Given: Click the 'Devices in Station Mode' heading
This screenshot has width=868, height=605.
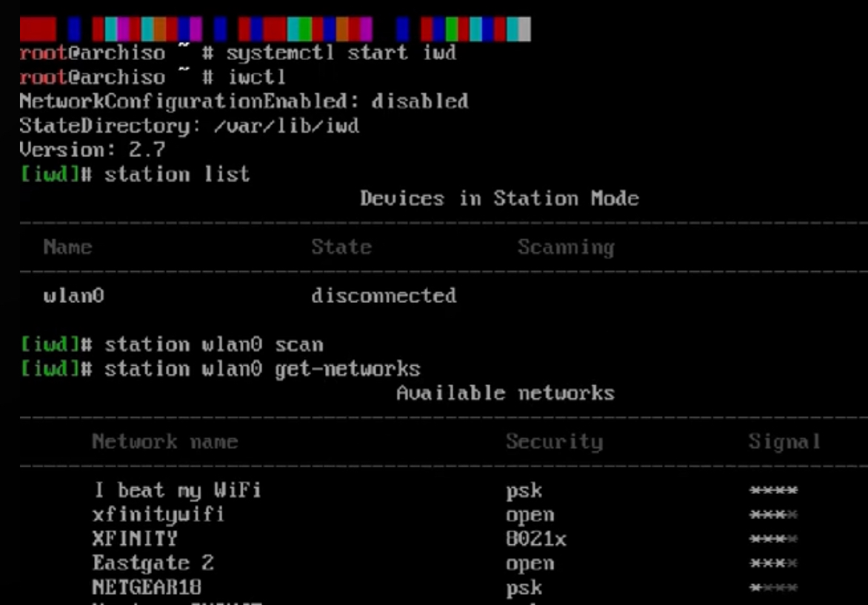Looking at the screenshot, I should 499,198.
